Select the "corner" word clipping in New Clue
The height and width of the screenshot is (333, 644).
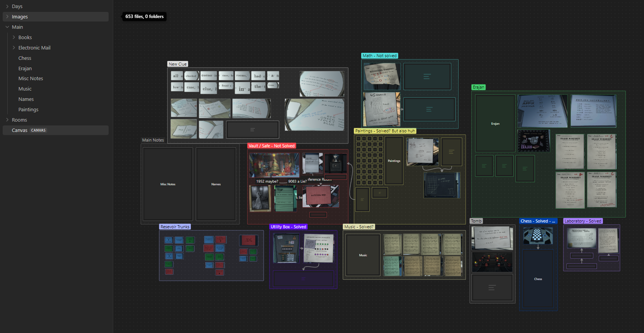[208, 76]
